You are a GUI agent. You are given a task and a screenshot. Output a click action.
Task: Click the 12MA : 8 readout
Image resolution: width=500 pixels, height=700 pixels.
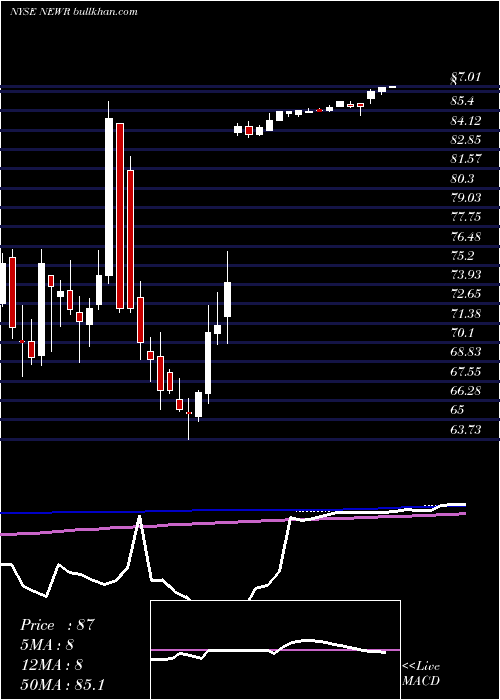click(x=51, y=665)
